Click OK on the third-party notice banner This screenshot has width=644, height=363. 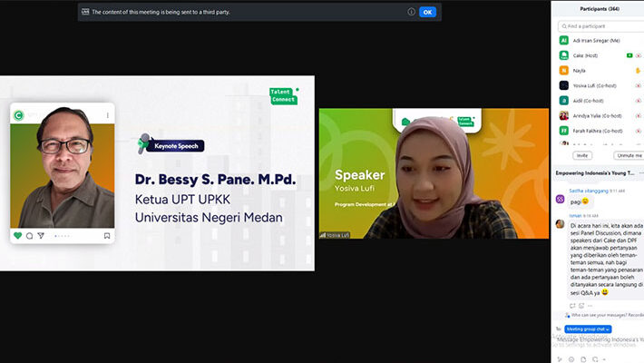(x=427, y=12)
